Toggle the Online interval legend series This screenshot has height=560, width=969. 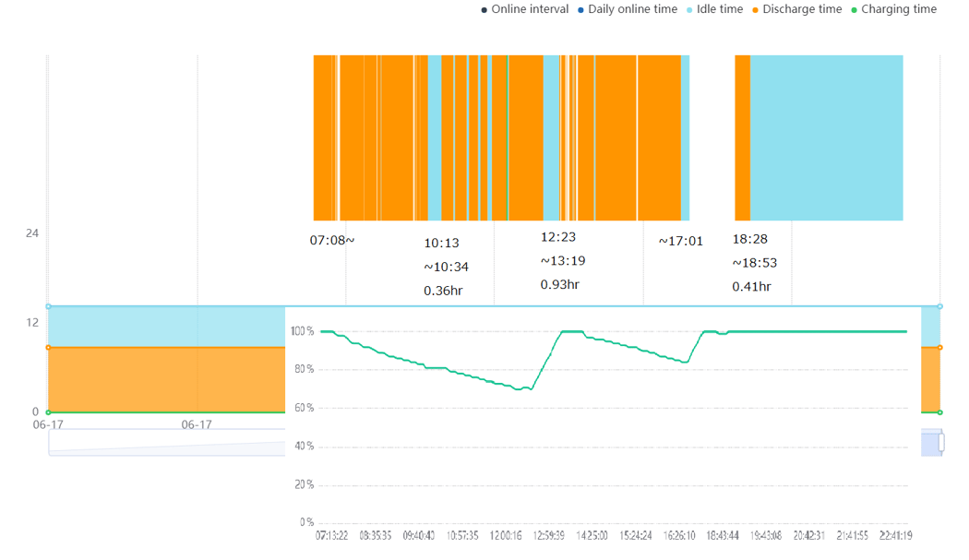point(530,9)
